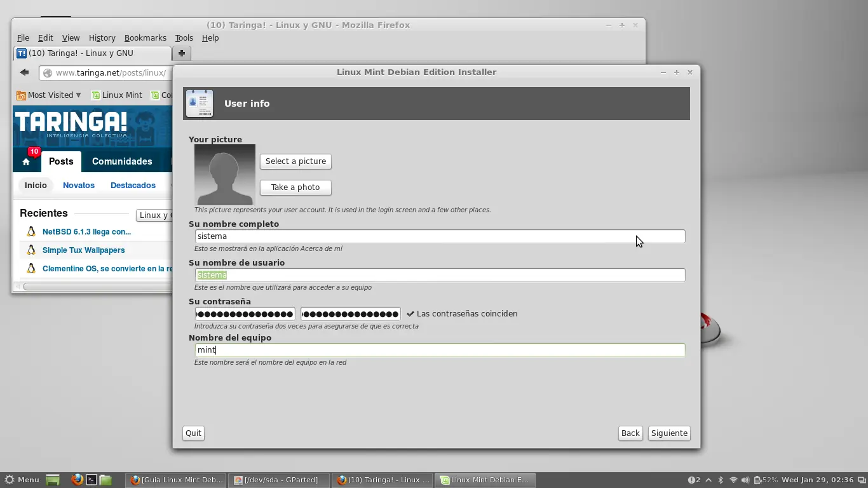This screenshot has height=488, width=868.
Task: Open the File menu in Firefox
Action: point(24,38)
